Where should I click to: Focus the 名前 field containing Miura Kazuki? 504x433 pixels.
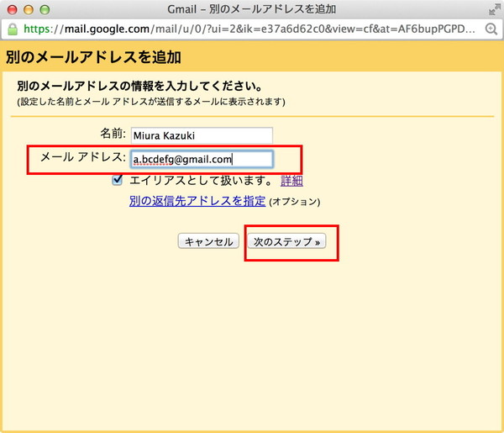pos(201,135)
